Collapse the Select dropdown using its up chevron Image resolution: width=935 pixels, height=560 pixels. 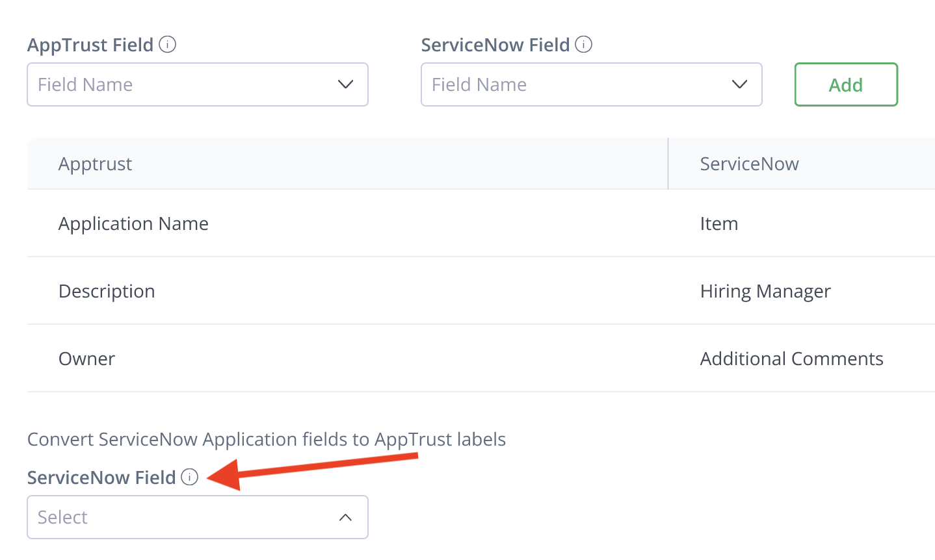pyautogui.click(x=345, y=517)
